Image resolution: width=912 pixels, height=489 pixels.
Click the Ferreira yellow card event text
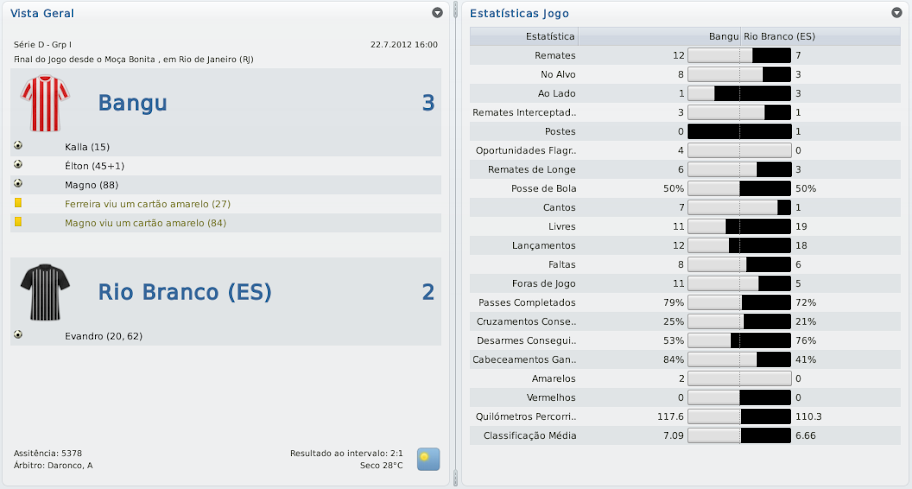point(147,203)
